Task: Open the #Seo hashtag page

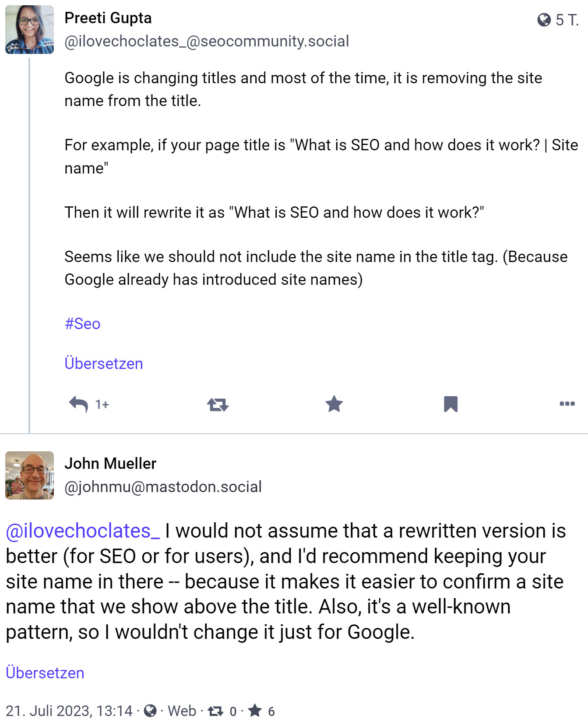Action: [83, 323]
